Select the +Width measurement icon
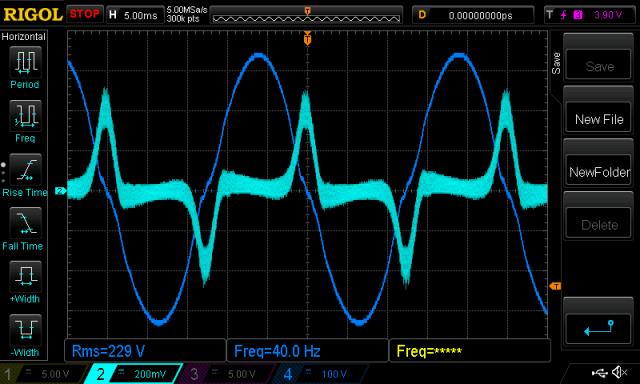This screenshot has width=640, height=384. coord(25,276)
